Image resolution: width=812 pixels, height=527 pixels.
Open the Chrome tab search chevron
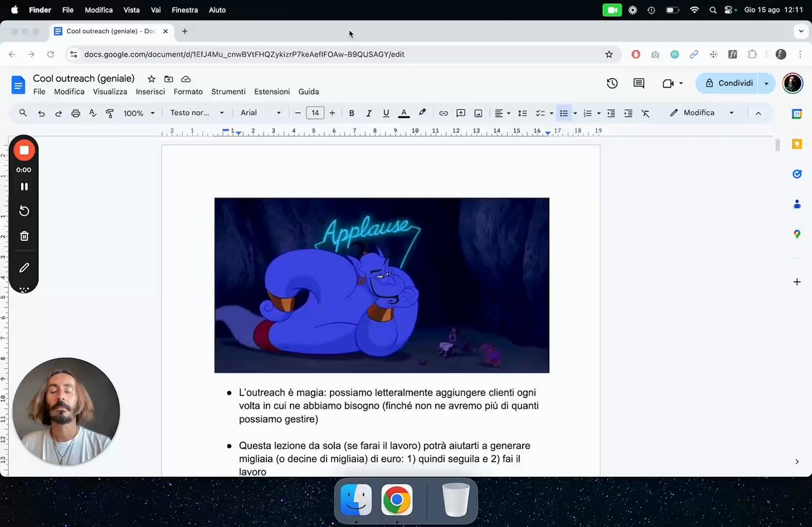click(801, 31)
